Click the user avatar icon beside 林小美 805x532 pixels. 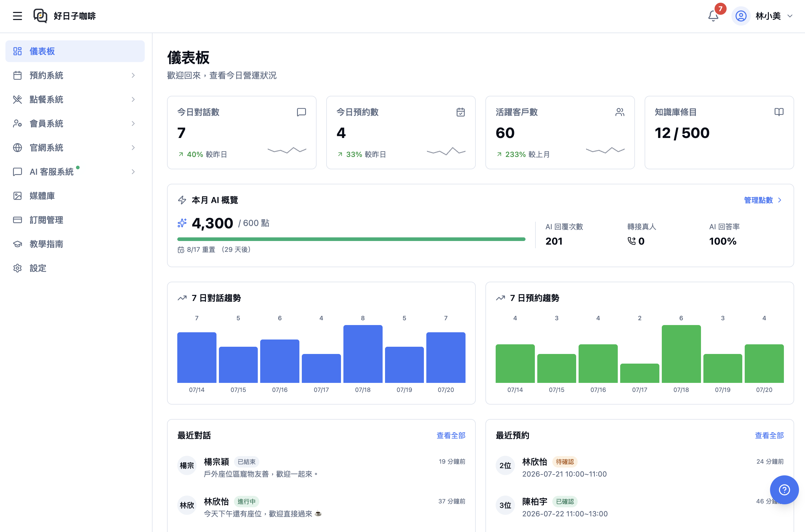coord(741,16)
